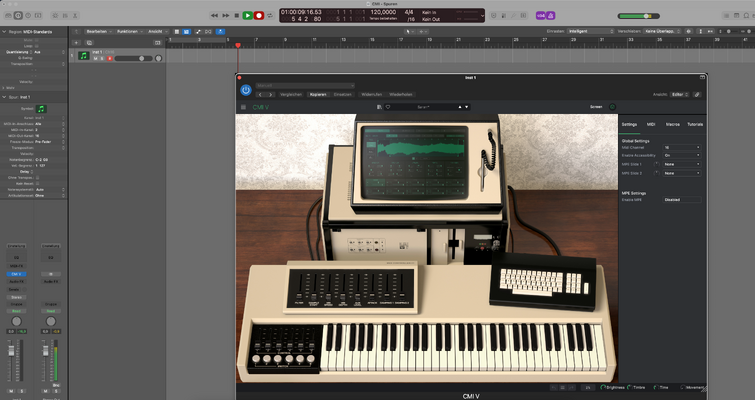755x400 pixels.
Task: Mute the Inst 1 track
Action: point(95,59)
